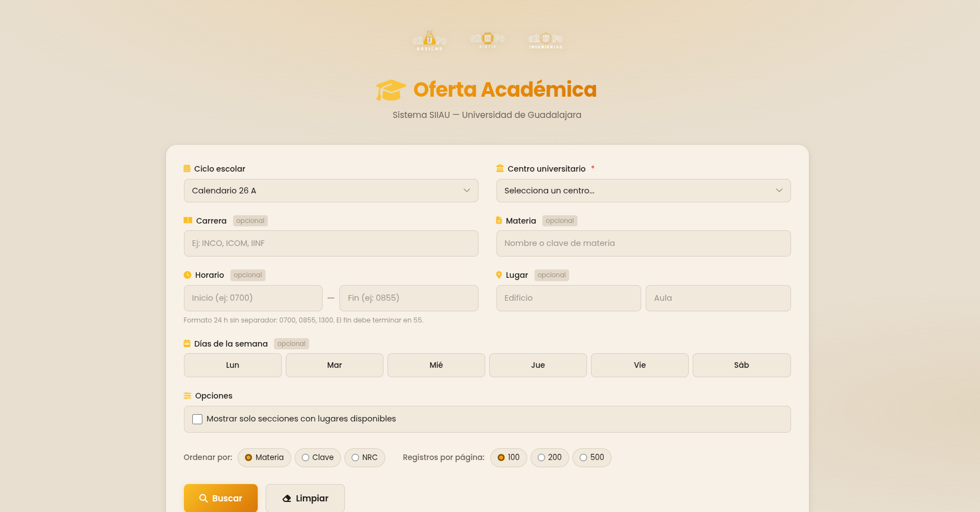Viewport: 980px width, 512px height.
Task: Focus the Aula field
Action: [x=718, y=298]
